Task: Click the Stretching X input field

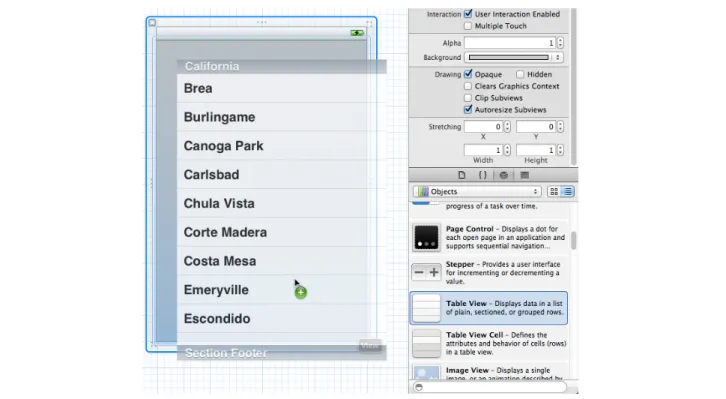Action: (x=484, y=126)
